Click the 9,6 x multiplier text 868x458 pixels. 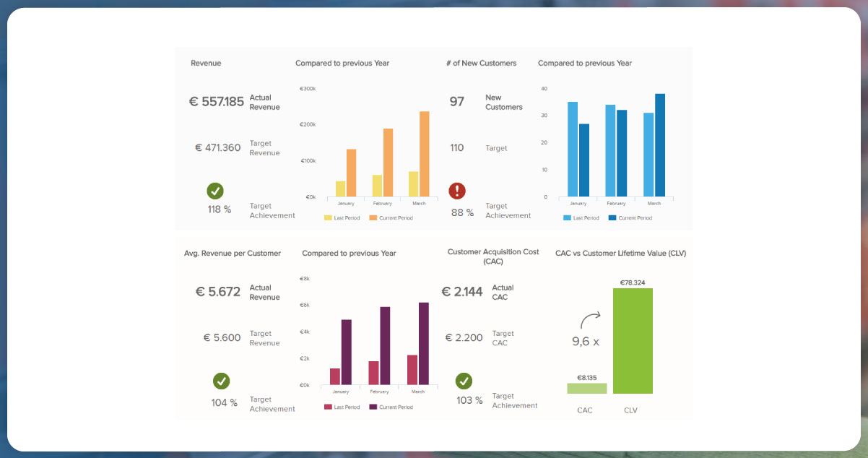coord(586,343)
